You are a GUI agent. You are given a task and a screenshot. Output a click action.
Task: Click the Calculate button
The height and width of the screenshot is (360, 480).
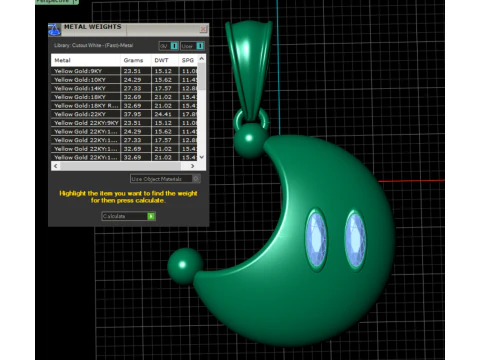[128, 216]
